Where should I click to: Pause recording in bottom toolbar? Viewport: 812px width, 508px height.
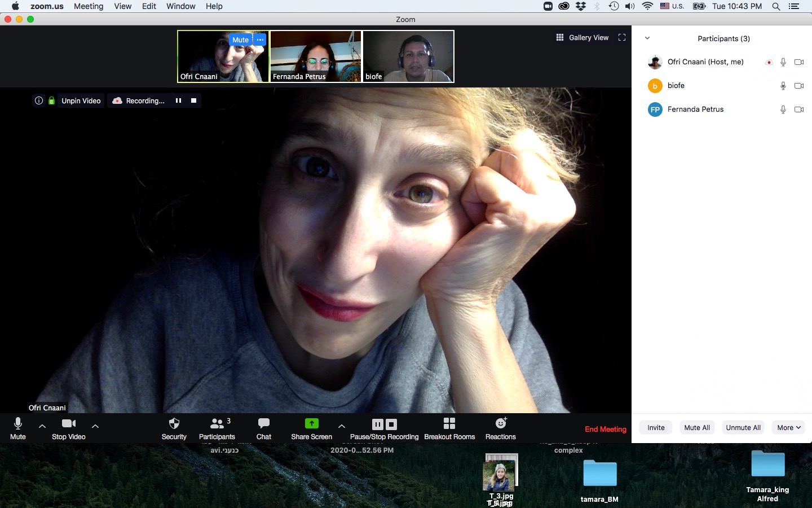click(x=378, y=424)
